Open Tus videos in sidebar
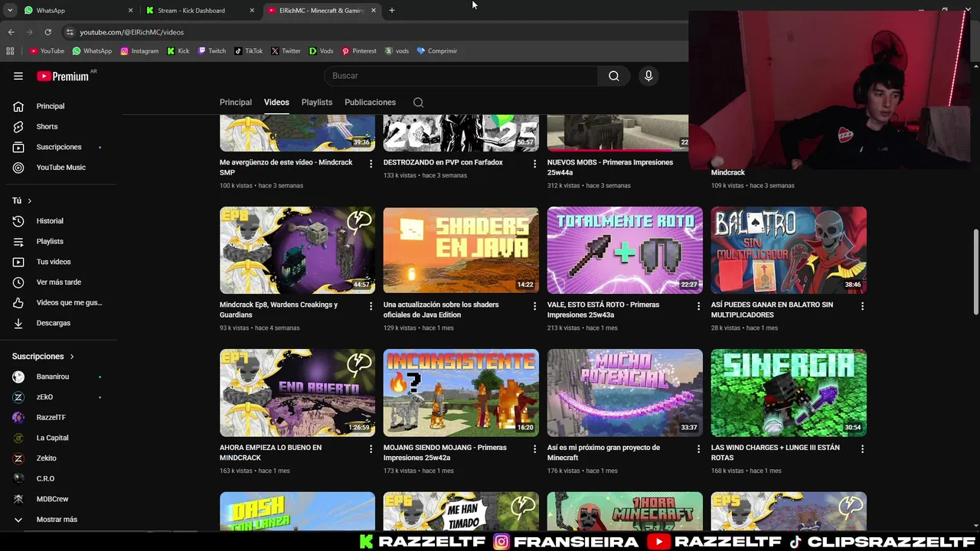This screenshot has width=980, height=551. [x=58, y=262]
